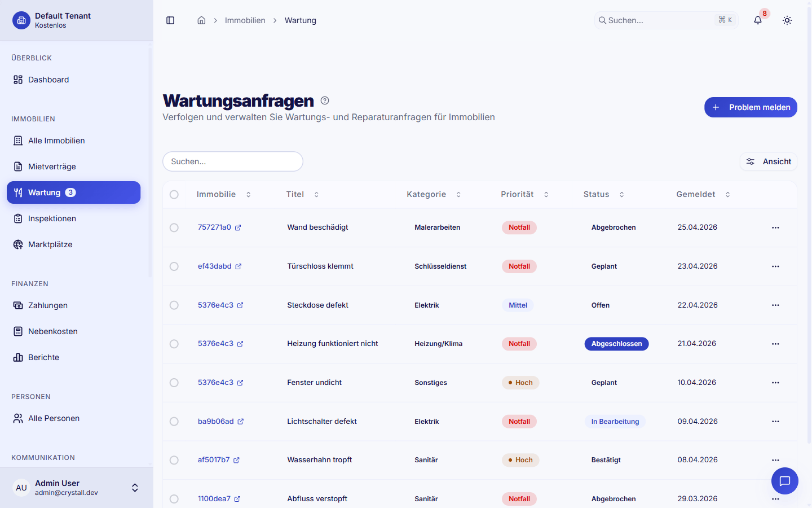
Task: Open the notifications bell
Action: (x=758, y=20)
